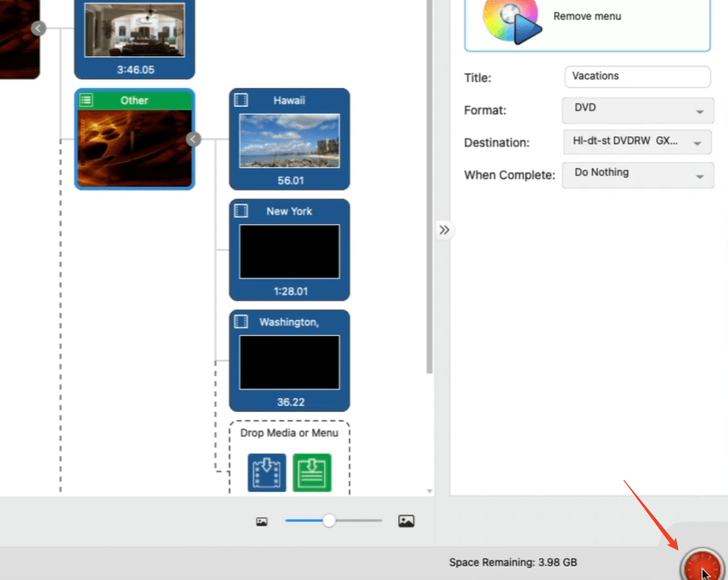Open the When Complete dropdown
The image size is (728, 580).
(x=638, y=174)
